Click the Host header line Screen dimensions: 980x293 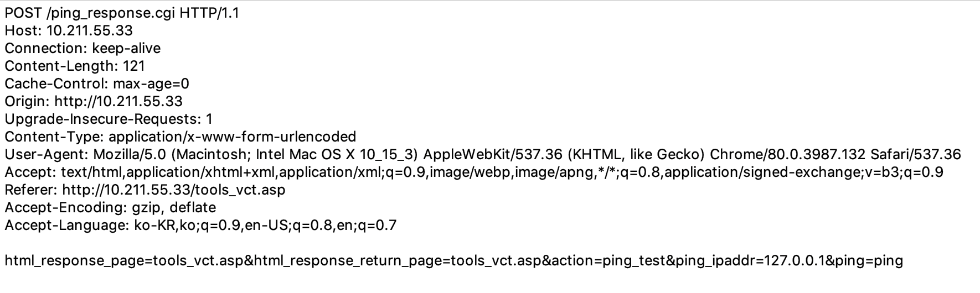pyautogui.click(x=69, y=30)
